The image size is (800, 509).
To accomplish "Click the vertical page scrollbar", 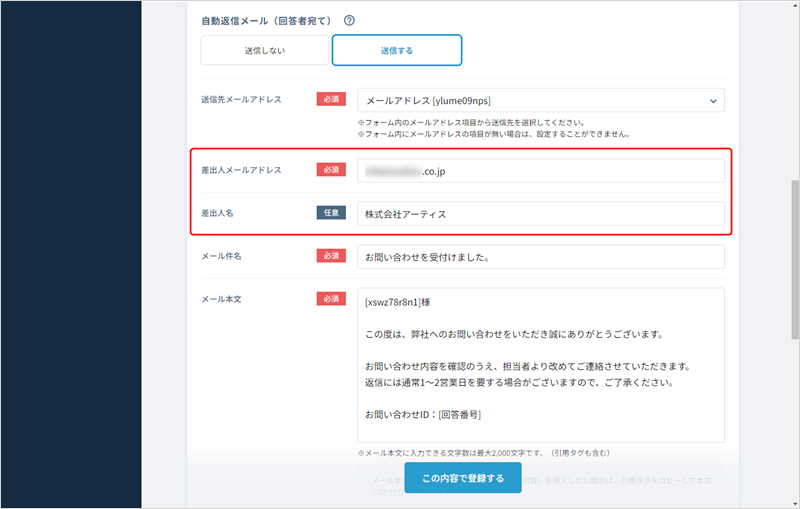I will tap(795, 250).
